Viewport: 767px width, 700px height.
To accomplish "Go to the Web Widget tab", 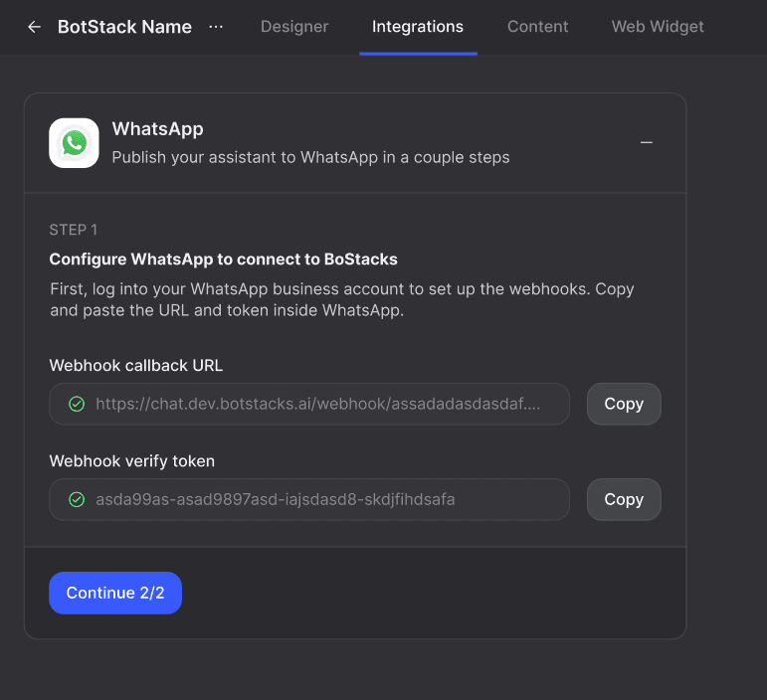I will point(658,27).
